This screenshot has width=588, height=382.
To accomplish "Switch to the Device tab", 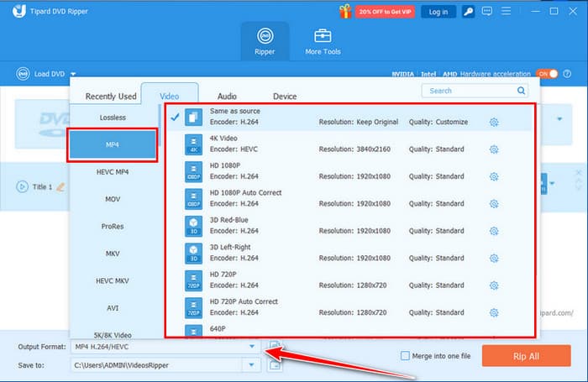I will 285,97.
